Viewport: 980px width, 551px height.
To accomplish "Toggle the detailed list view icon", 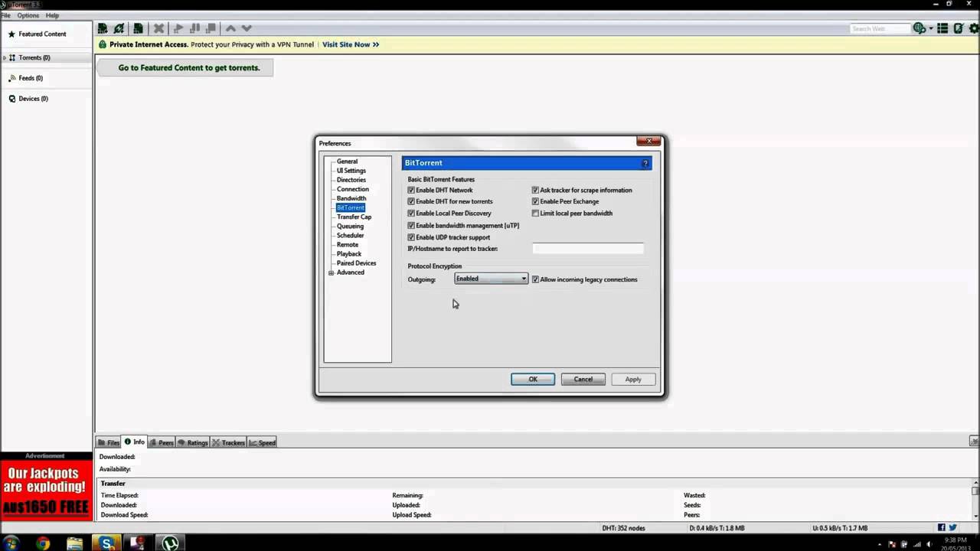I will pyautogui.click(x=943, y=28).
